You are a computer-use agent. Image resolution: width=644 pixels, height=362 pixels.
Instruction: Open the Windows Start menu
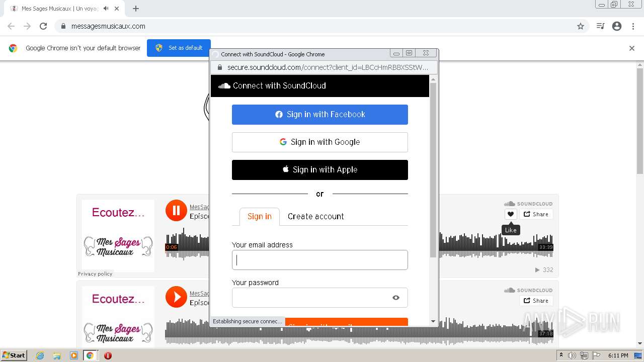(14, 355)
